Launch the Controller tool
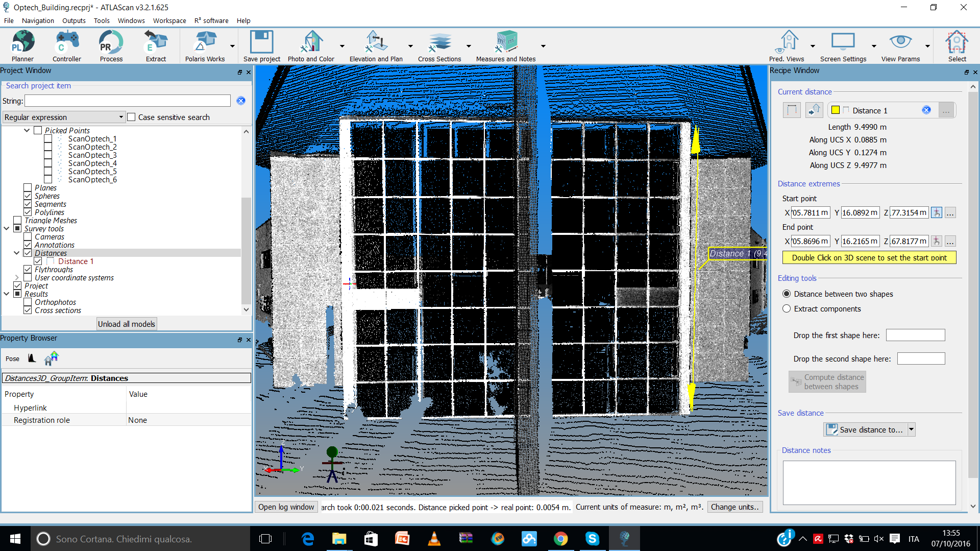Screen dimensions: 980x551 pyautogui.click(x=66, y=45)
